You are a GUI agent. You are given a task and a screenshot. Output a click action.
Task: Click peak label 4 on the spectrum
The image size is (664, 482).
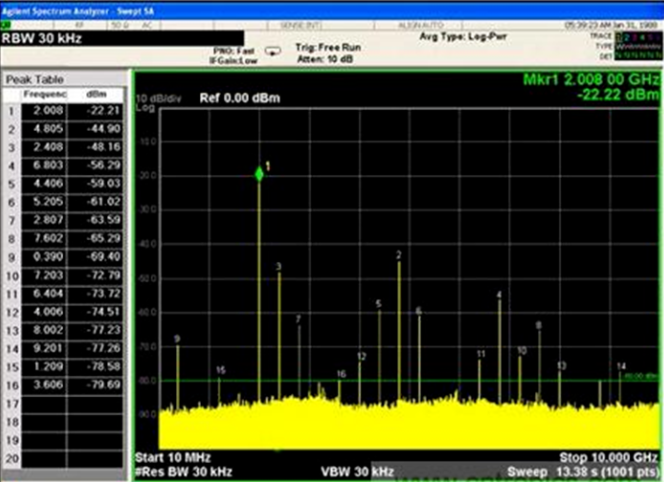(499, 295)
